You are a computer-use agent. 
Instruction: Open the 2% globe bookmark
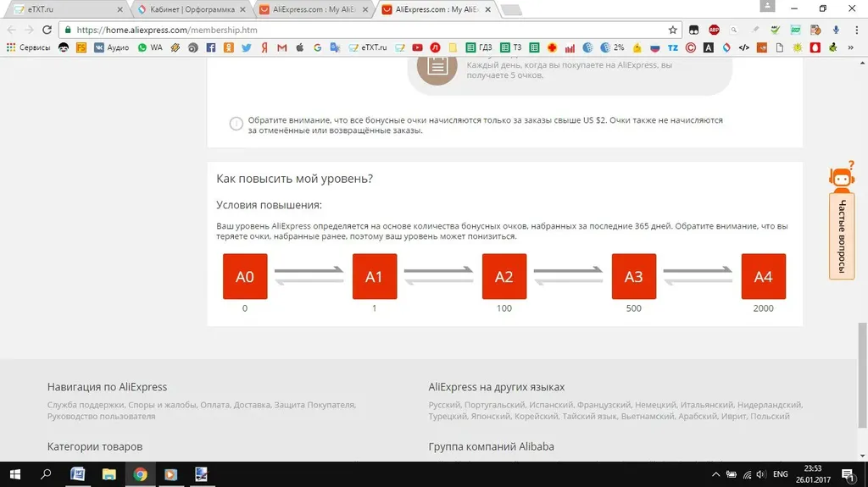pyautogui.click(x=612, y=47)
